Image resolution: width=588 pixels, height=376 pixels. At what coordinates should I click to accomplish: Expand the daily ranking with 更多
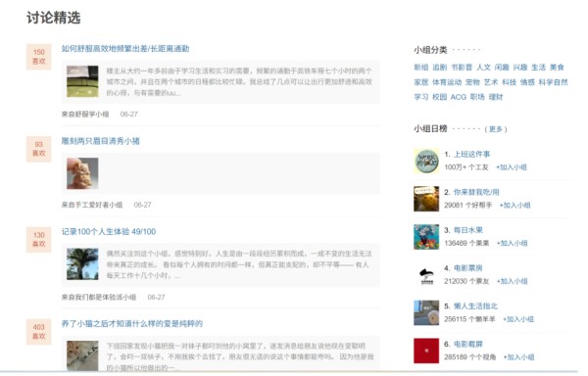(496, 129)
